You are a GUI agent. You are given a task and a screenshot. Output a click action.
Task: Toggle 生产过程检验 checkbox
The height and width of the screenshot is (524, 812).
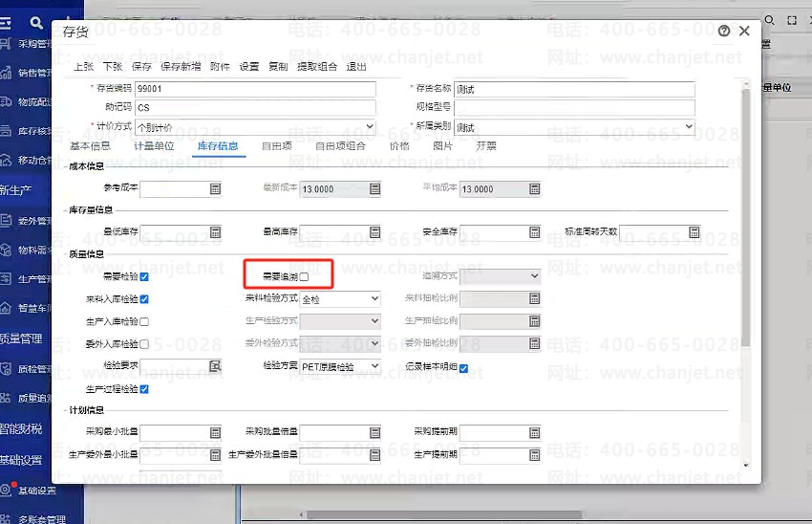[144, 389]
